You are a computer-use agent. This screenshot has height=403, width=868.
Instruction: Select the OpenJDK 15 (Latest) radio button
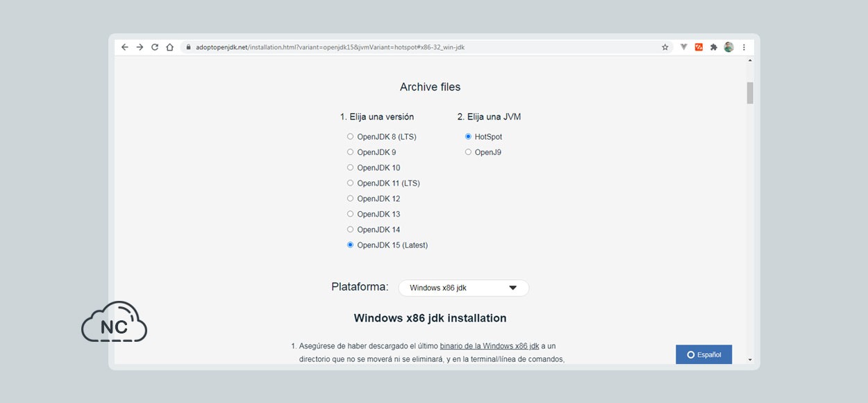click(x=350, y=245)
